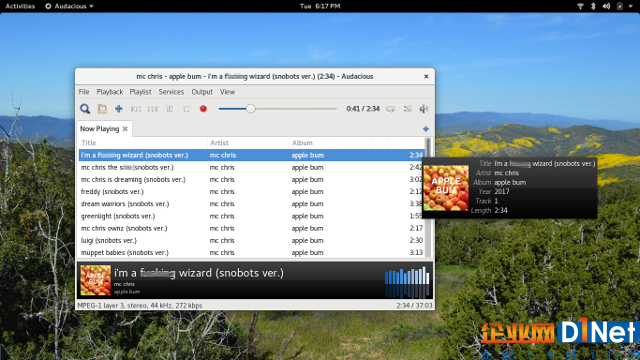Sort by the Artist column header
Image resolution: width=640 pixels, height=360 pixels.
(x=248, y=142)
